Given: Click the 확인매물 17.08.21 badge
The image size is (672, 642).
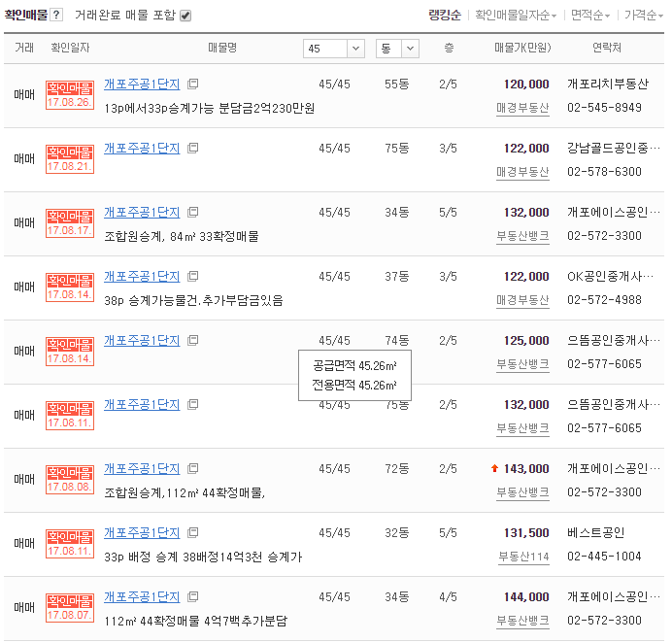Looking at the screenshot, I should (70, 159).
